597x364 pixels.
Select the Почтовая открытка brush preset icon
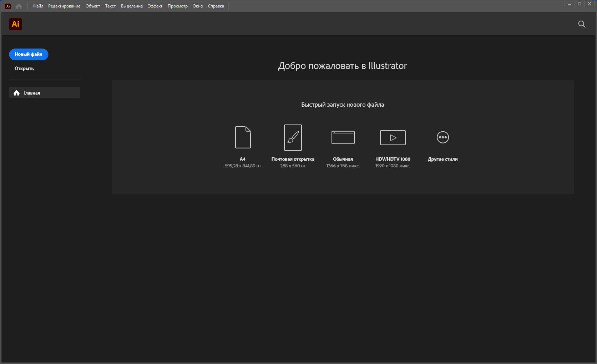pos(293,137)
